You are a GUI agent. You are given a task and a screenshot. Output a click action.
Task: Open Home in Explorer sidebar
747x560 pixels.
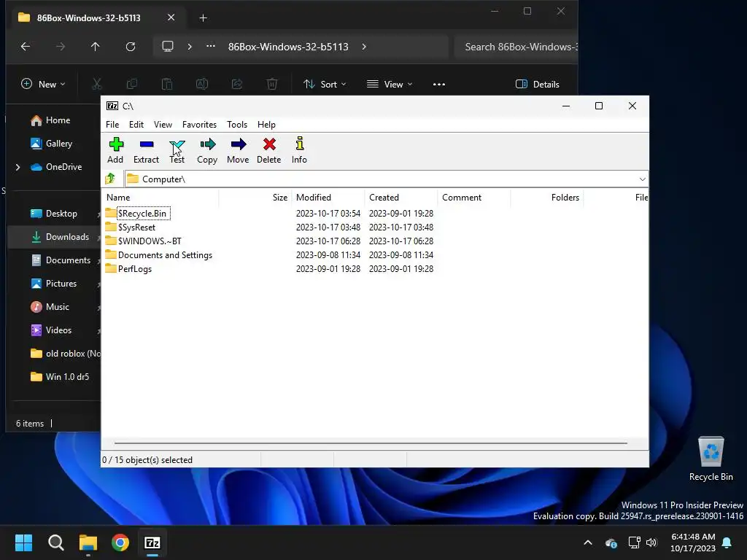(50, 120)
